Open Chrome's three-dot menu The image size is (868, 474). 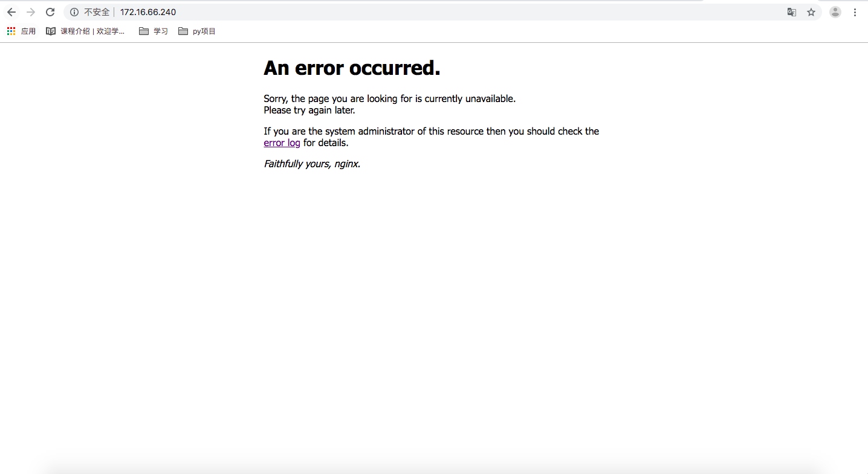pos(855,12)
